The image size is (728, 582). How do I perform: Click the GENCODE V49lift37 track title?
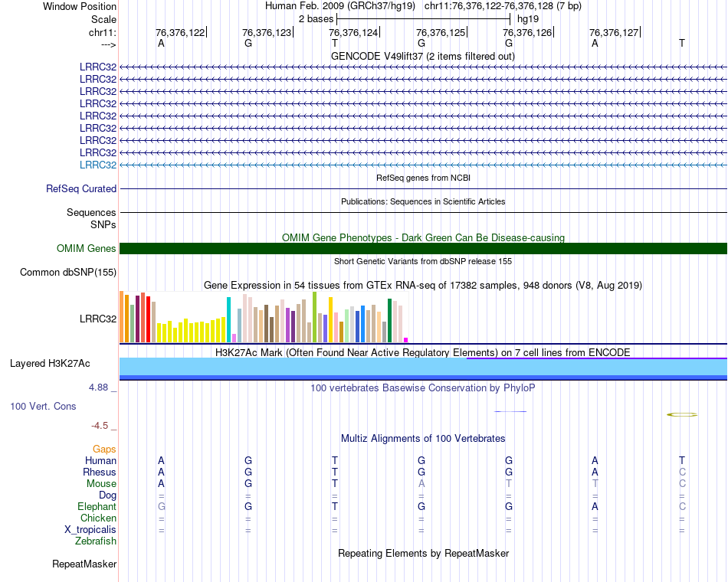click(x=423, y=56)
